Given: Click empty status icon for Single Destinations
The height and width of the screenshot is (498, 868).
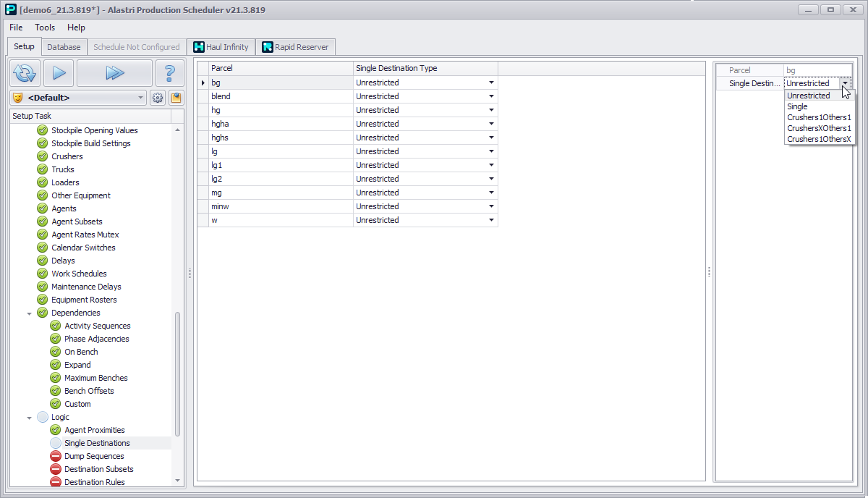Looking at the screenshot, I should 56,443.
